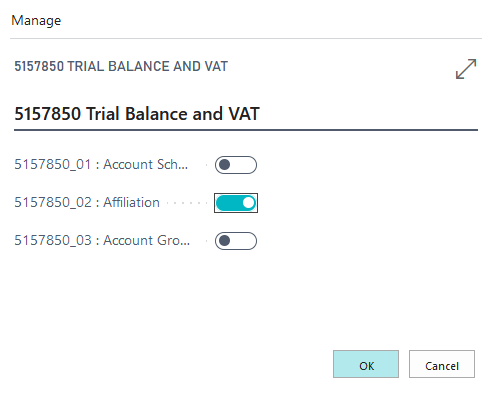Enable the 5157850_01 Account Sch... toggle

[236, 165]
